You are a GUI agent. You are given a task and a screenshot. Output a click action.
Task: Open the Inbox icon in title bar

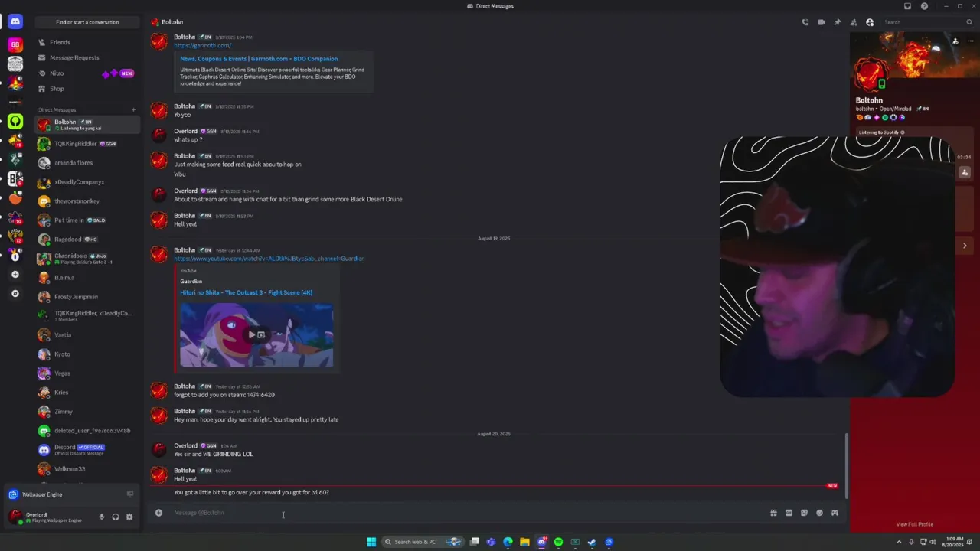click(907, 6)
